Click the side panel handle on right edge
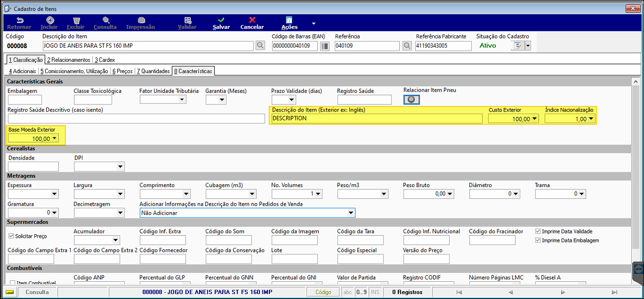This screenshot has width=644, height=299. tap(638, 269)
